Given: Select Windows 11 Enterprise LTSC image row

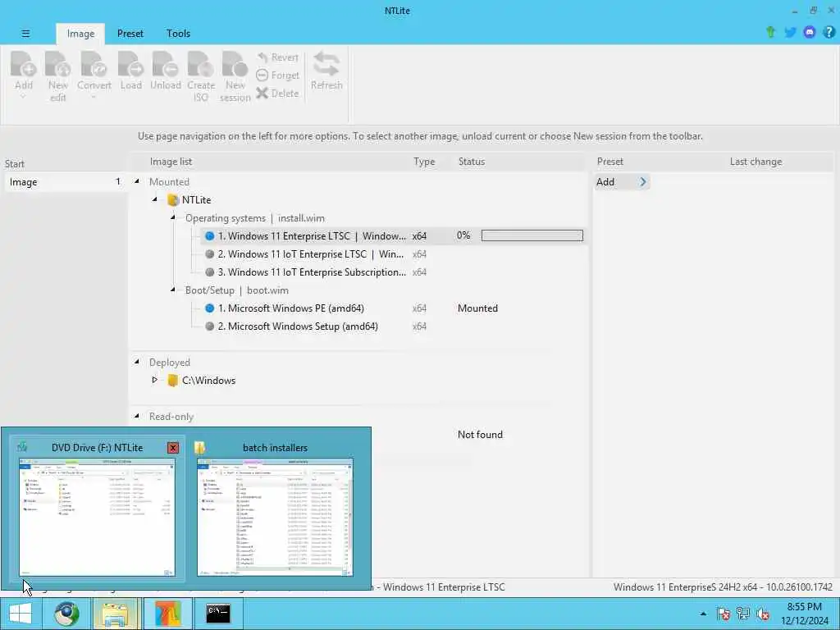Looking at the screenshot, I should tap(394, 235).
